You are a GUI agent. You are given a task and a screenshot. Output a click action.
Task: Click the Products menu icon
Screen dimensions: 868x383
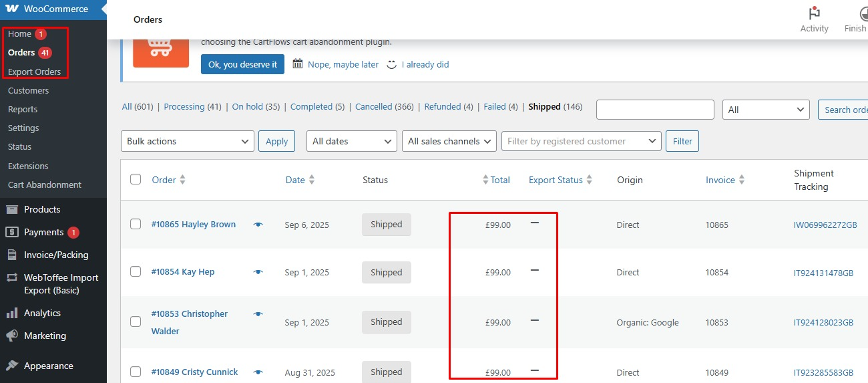coord(12,209)
